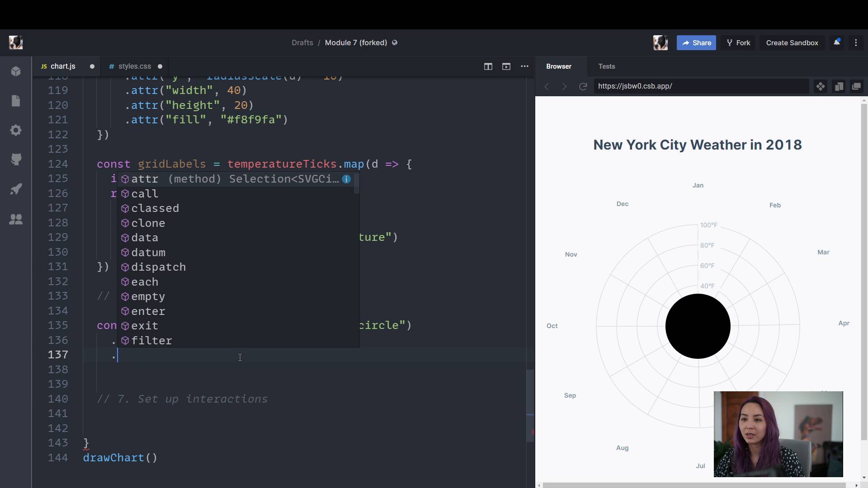Open the GitHub sidebar panel
This screenshot has width=868, height=488.
[x=16, y=159]
